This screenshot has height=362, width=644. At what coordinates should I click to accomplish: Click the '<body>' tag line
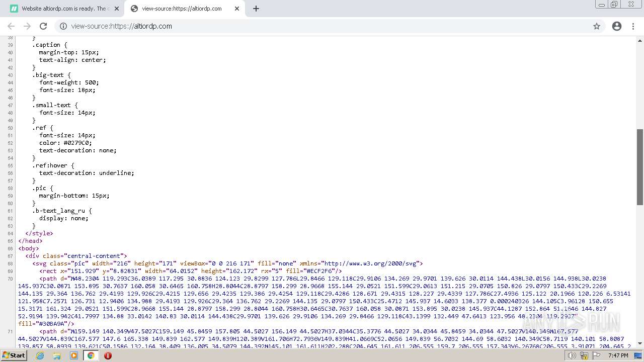click(28, 248)
